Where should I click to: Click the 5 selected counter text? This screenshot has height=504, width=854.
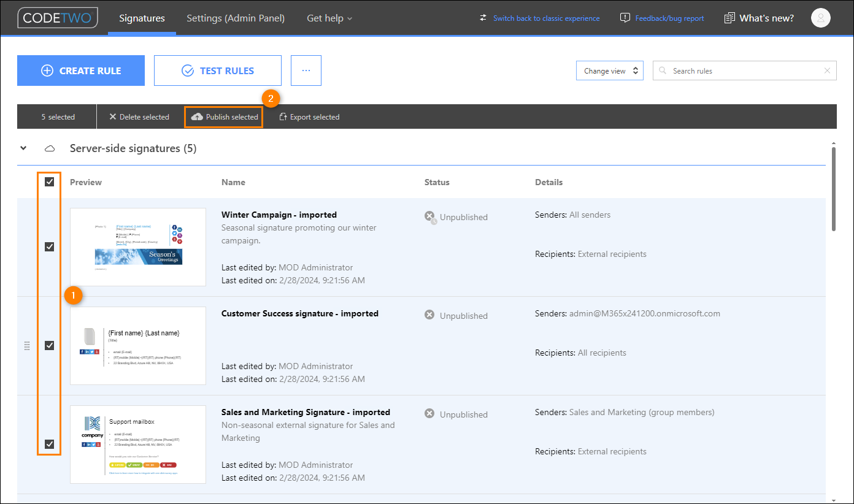coord(58,117)
